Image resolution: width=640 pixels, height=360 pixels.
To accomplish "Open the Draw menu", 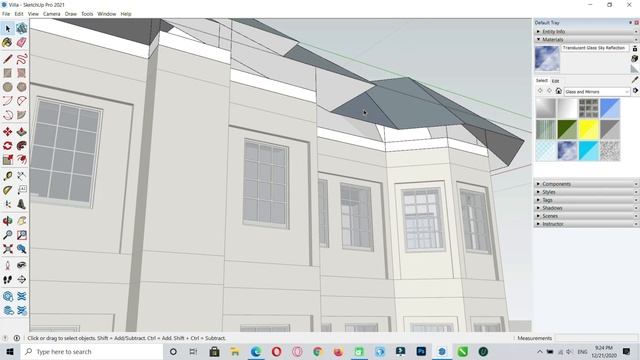I will tap(71, 14).
